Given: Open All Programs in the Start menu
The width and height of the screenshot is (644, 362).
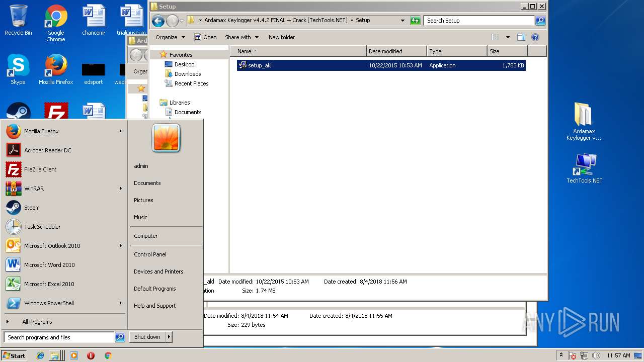Looking at the screenshot, I should tap(64, 322).
